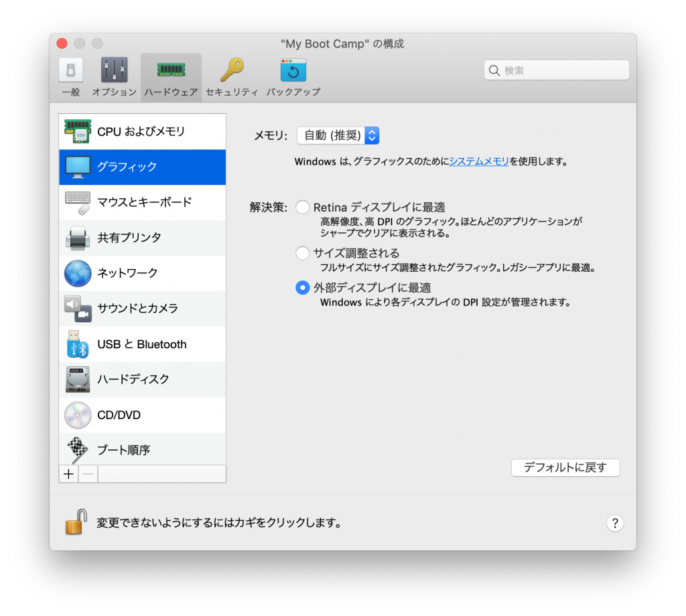Viewport: 686px width, 616px height.
Task: Select the ハードディスク drive icon
Action: tap(78, 380)
